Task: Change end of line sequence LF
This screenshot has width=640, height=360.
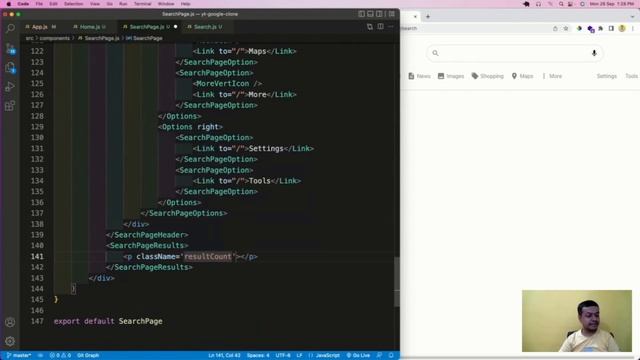Action: point(299,356)
